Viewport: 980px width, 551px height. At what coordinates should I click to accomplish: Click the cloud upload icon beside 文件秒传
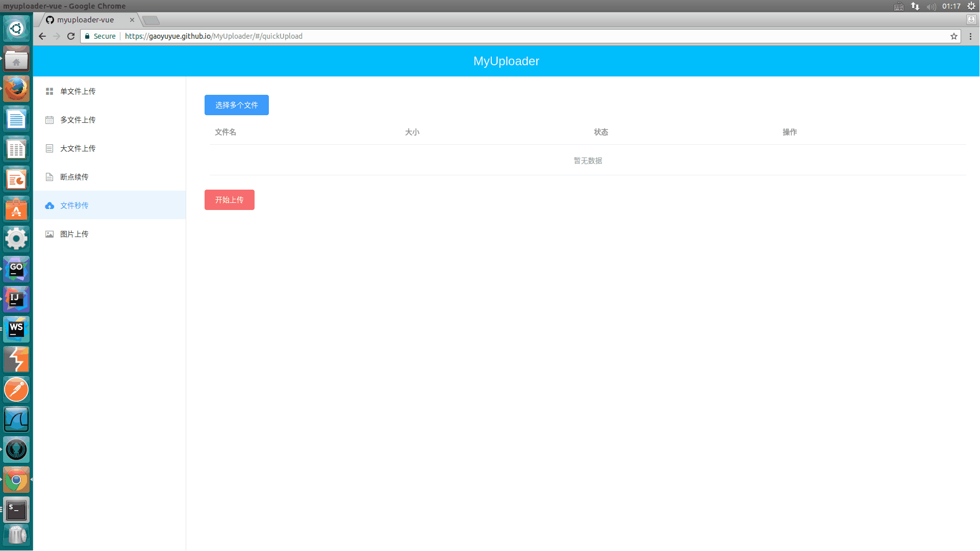[x=49, y=205]
